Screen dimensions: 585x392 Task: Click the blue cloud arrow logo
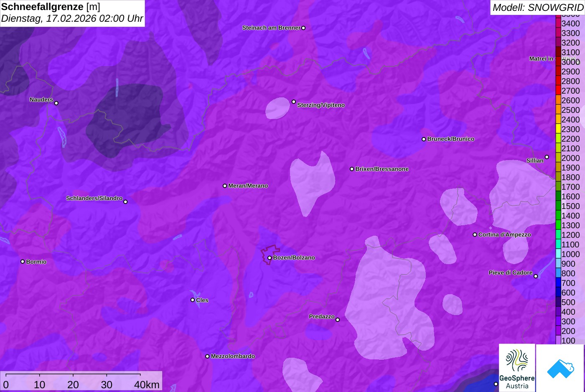coord(560,368)
